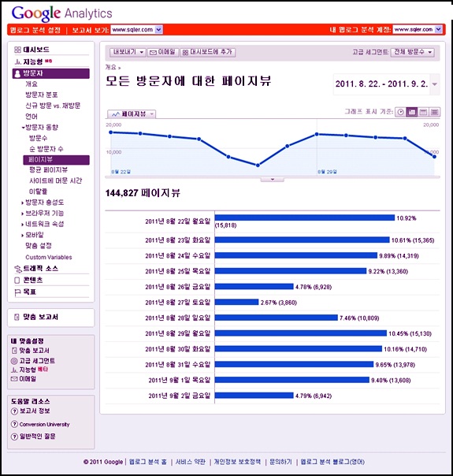Select the day graph view icon
The image size is (453, 476).
pos(412,112)
